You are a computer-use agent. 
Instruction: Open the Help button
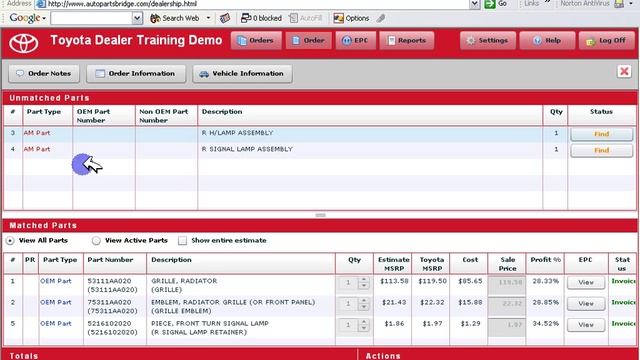point(547,40)
